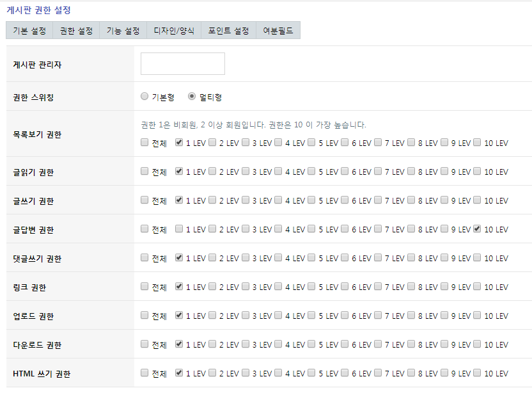The width and height of the screenshot is (532, 395).
Task: Check 7 LEV for 목록보기 권한
Action: [378, 143]
